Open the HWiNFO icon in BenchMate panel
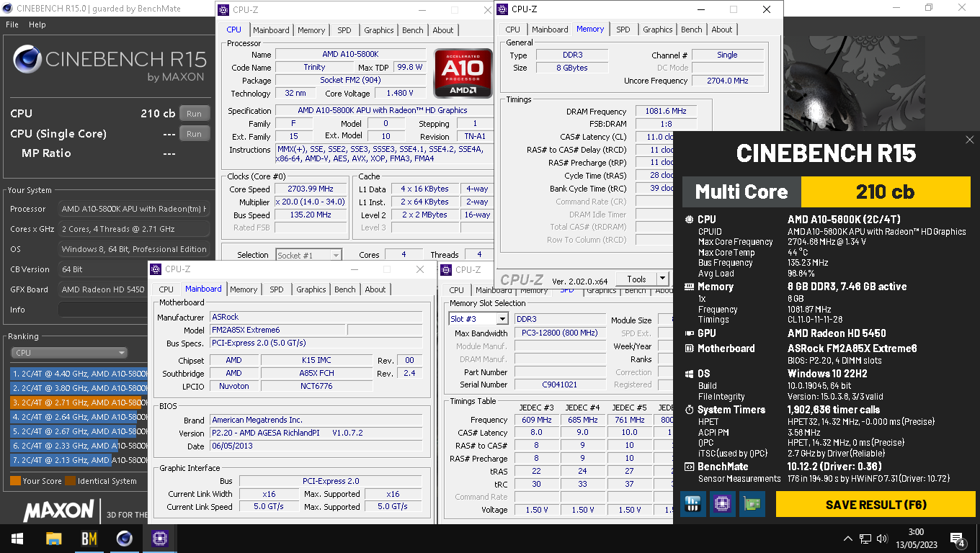The image size is (980, 553). point(692,504)
